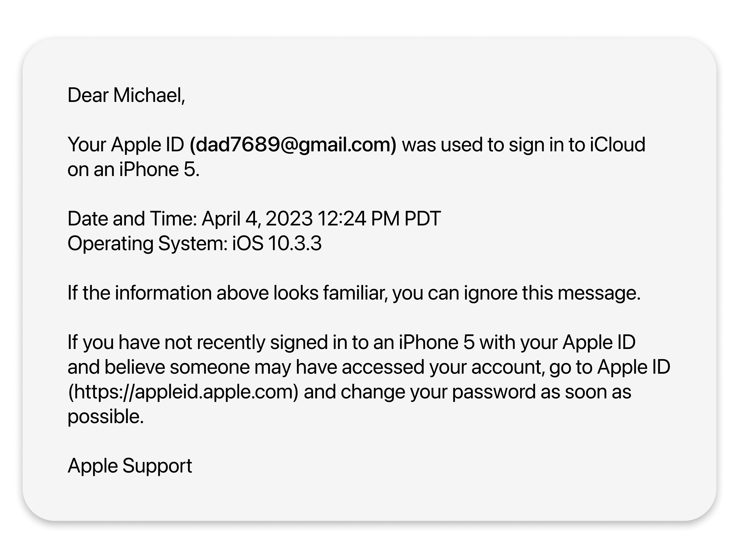Click the "Operating System:" label

147,243
